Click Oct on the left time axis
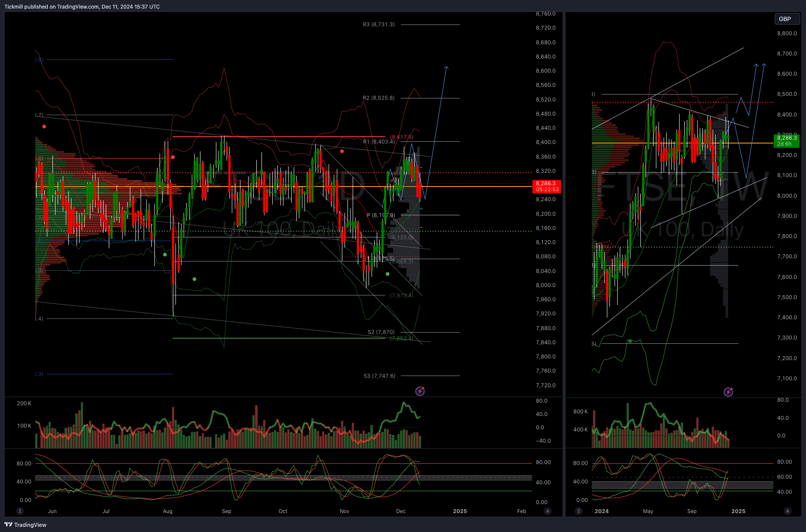Screen dimensions: 806x532 [x=283, y=511]
